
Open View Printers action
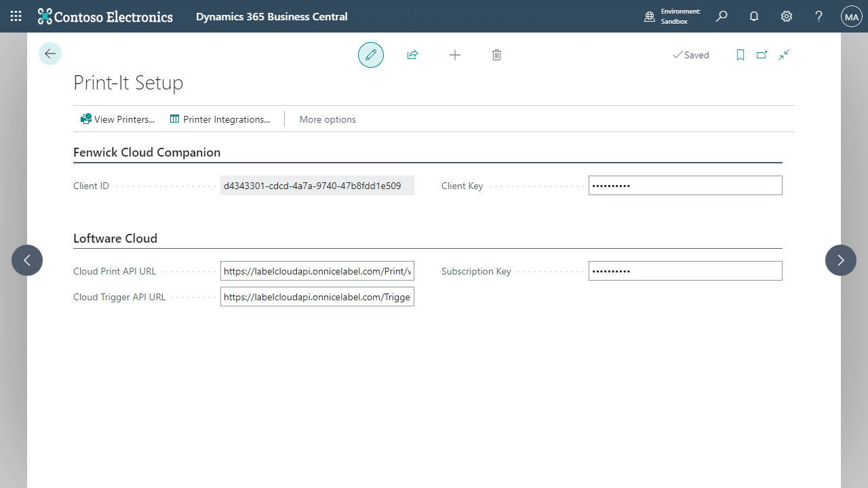[118, 119]
